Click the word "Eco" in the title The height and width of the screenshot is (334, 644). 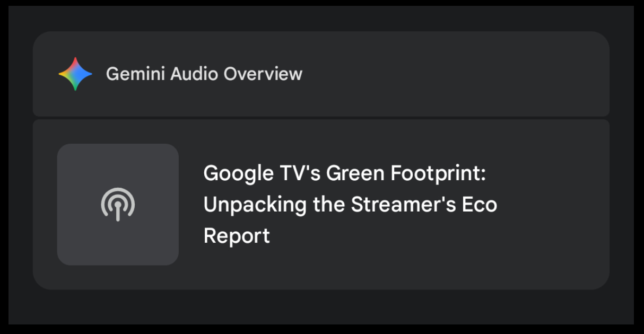tap(479, 205)
